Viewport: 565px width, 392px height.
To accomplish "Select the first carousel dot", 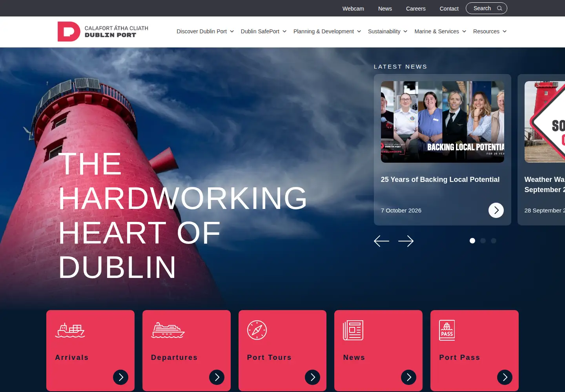I will click(472, 241).
